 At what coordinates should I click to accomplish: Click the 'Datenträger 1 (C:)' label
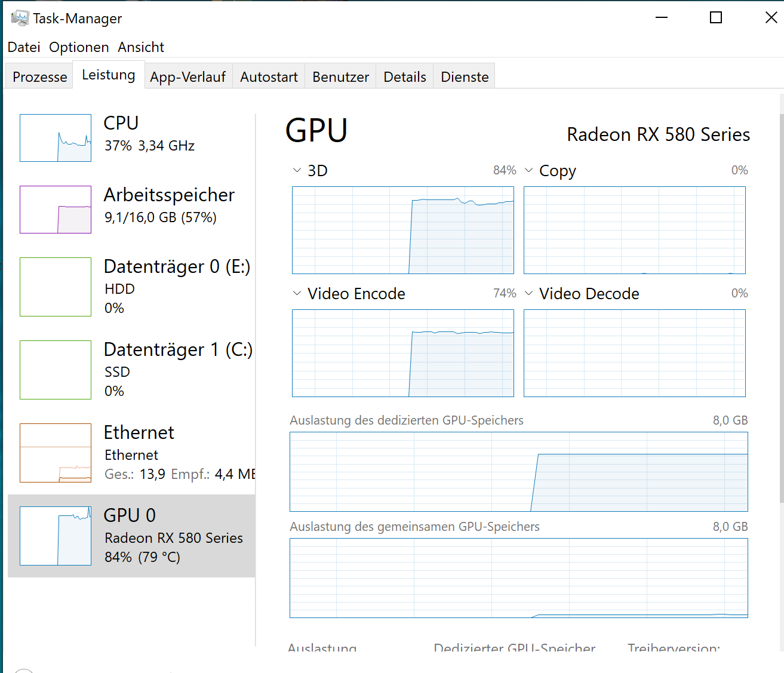click(x=178, y=349)
